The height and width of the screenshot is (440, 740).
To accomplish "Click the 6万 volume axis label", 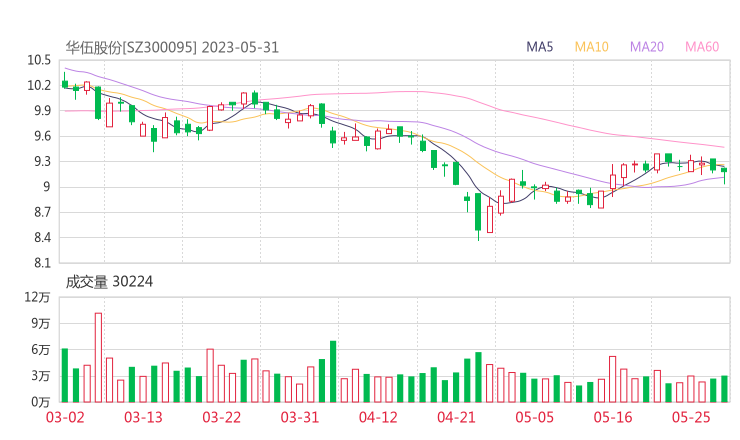I will (x=41, y=350).
